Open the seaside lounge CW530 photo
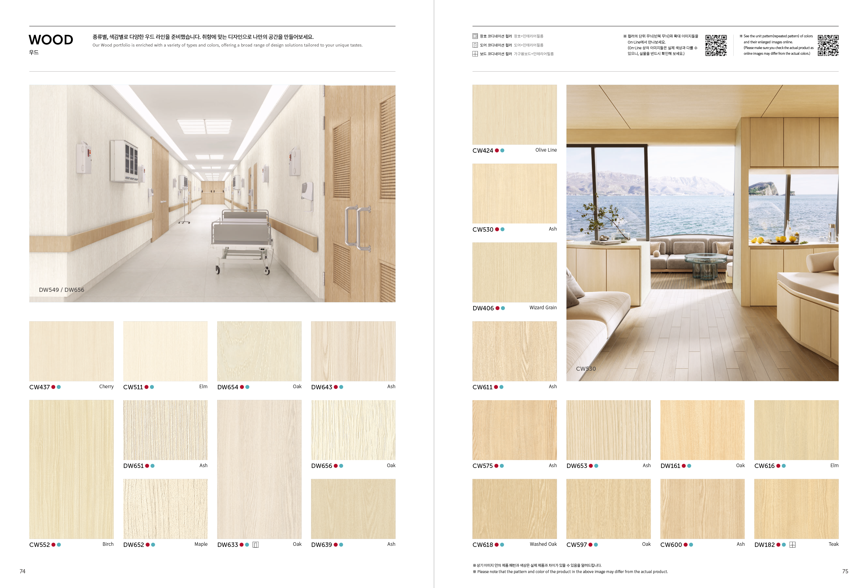Image resolution: width=868 pixels, height=588 pixels. tap(702, 233)
